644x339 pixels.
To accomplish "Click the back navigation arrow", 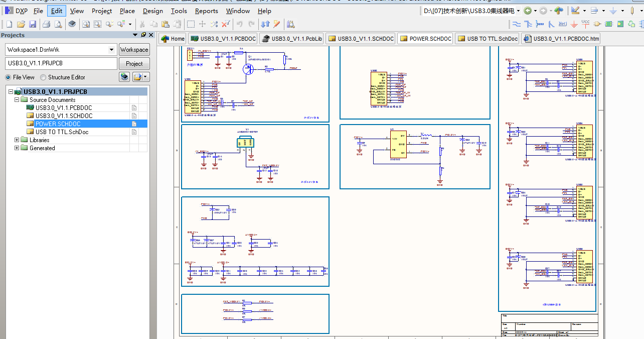I will coord(527,11).
